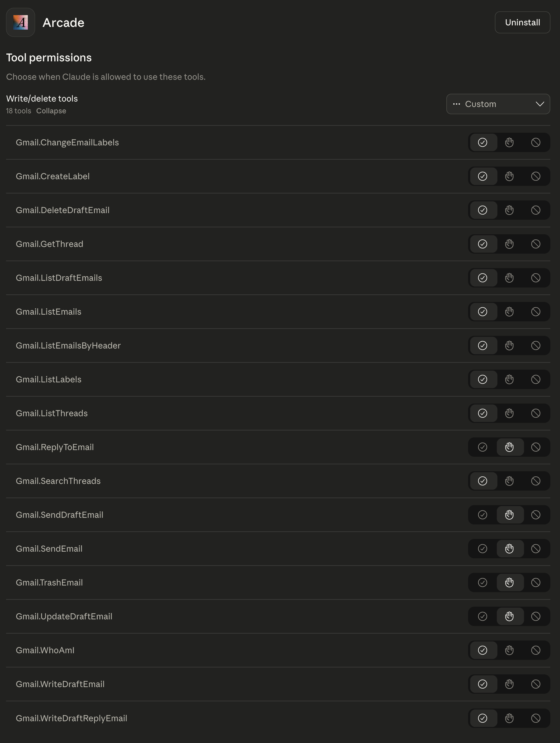The width and height of the screenshot is (560, 743).
Task: Set Gmail.CreateLabel to require approval
Action: (509, 176)
